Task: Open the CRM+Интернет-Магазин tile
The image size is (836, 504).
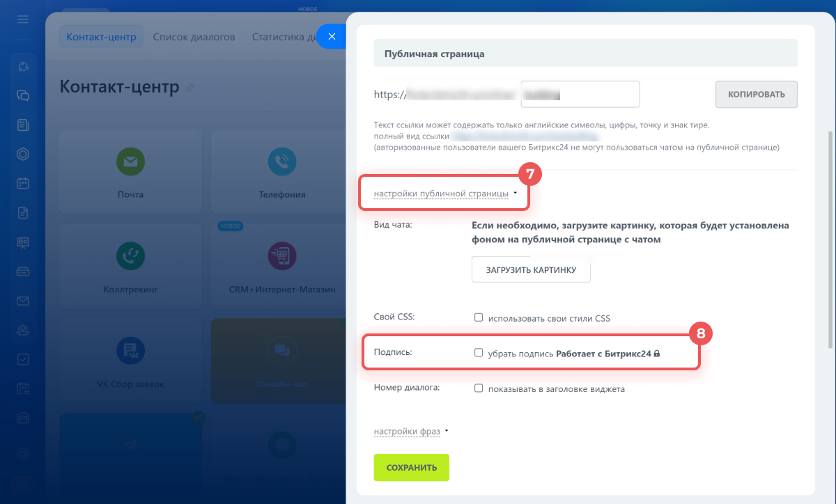Action: pyautogui.click(x=279, y=266)
